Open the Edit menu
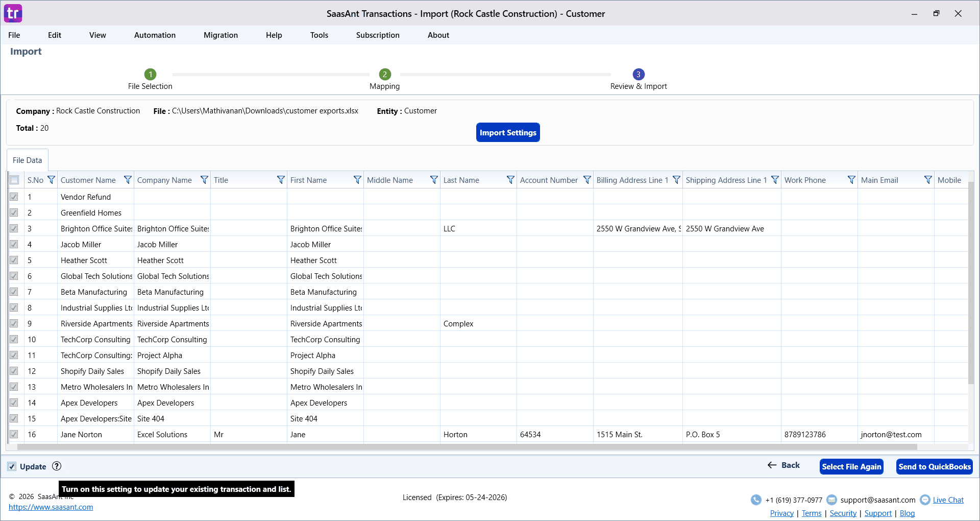 (x=55, y=35)
